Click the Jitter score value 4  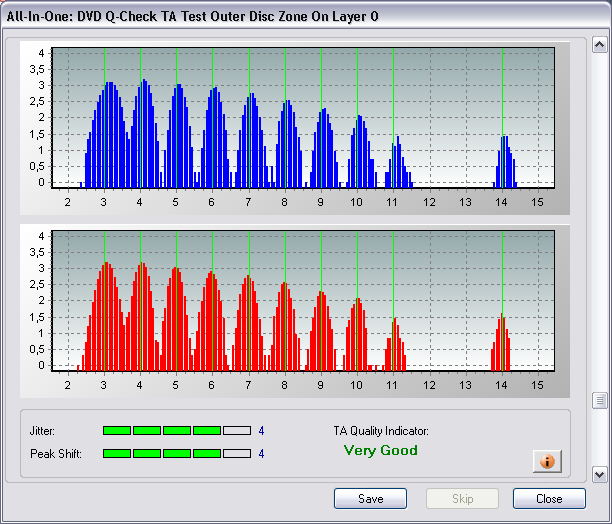(262, 431)
